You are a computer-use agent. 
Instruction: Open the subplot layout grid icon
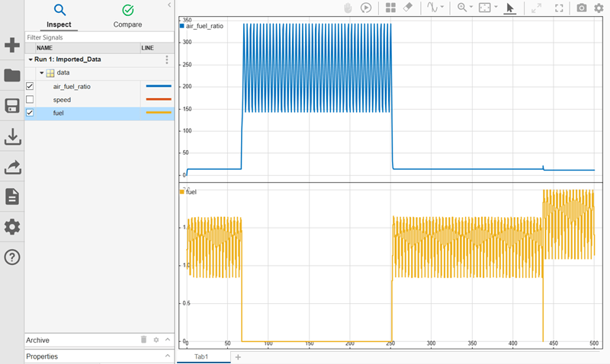click(390, 8)
